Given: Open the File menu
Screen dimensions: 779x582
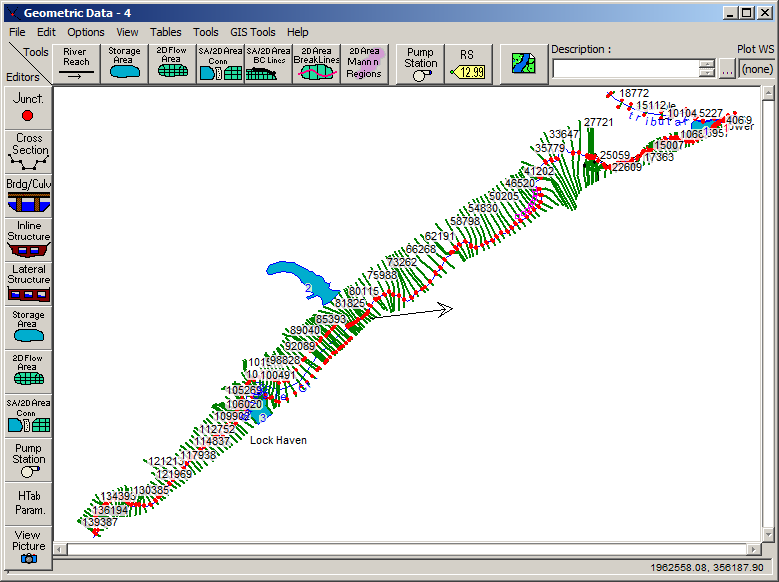Looking at the screenshot, I should click(17, 32).
